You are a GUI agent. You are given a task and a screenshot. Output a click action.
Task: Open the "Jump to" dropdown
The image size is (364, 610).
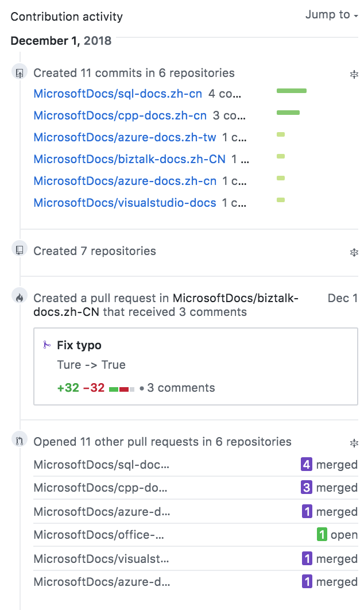pyautogui.click(x=332, y=15)
